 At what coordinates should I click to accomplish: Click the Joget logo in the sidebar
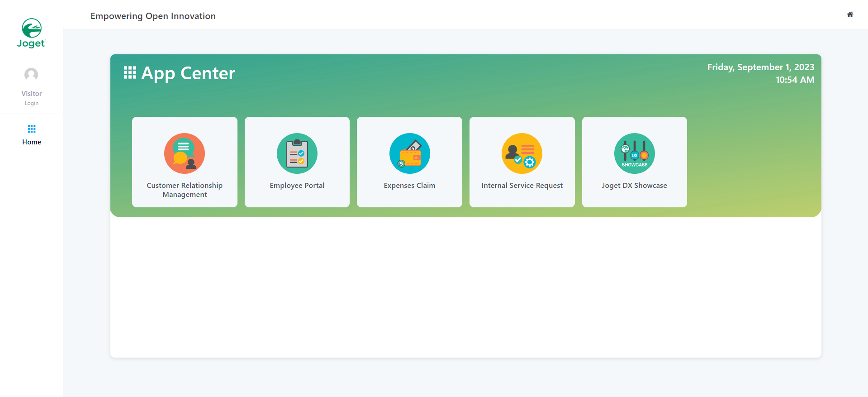click(31, 33)
